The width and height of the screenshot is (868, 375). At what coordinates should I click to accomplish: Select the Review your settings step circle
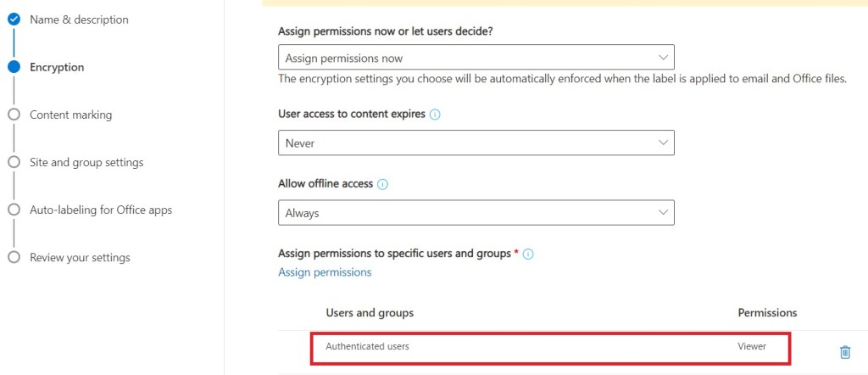point(14,257)
